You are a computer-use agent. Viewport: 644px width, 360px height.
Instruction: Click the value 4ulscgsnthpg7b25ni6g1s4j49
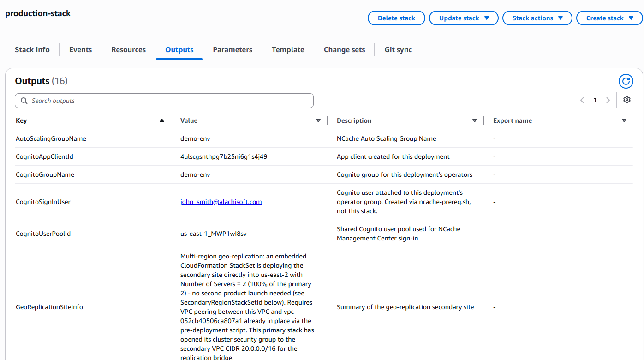pos(224,156)
